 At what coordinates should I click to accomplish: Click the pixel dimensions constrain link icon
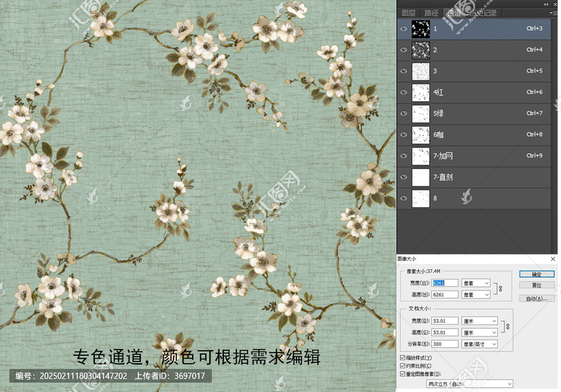coord(500,289)
